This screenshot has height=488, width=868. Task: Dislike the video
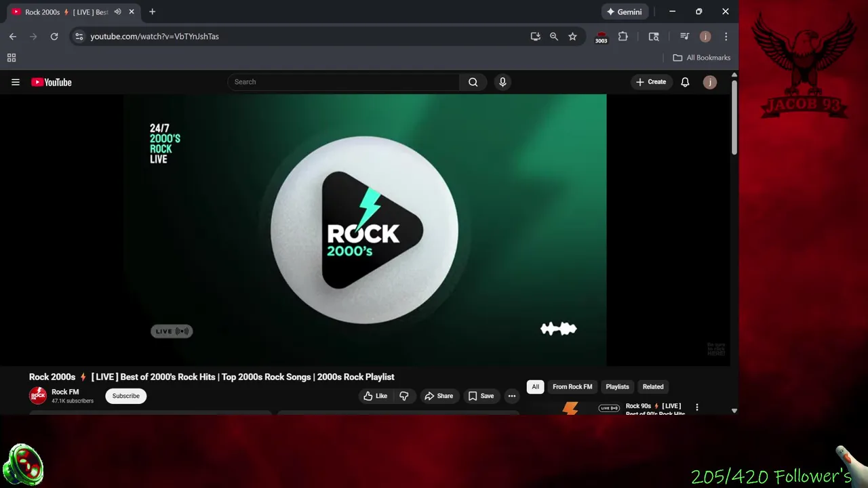tap(404, 396)
